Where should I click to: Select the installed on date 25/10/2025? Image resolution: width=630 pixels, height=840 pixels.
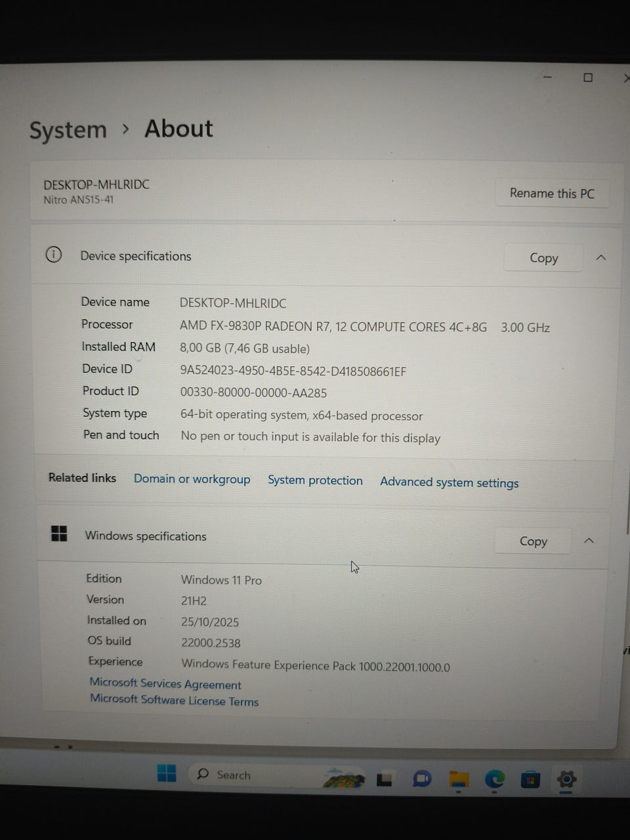(x=210, y=621)
